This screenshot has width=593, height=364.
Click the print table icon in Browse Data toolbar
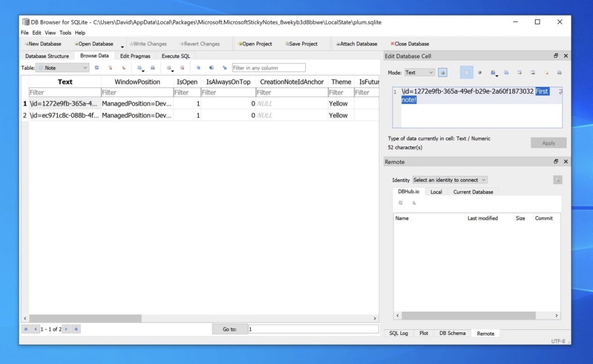tap(152, 68)
